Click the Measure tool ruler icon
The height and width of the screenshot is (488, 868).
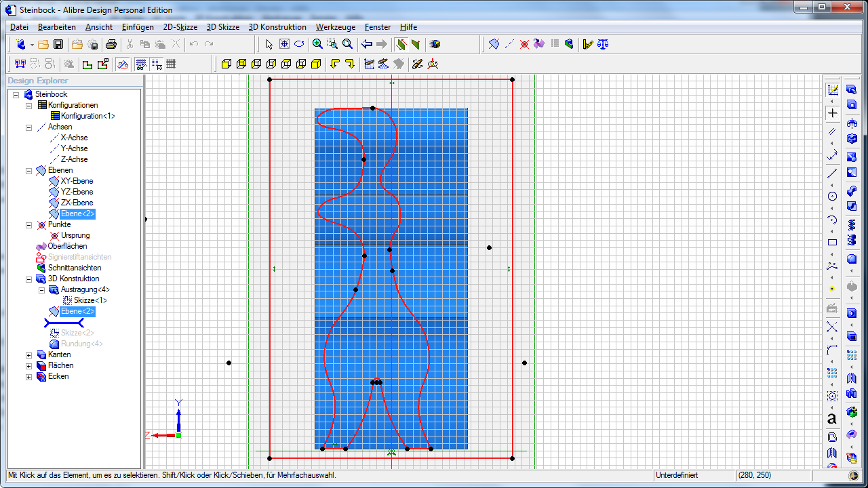pyautogui.click(x=588, y=44)
